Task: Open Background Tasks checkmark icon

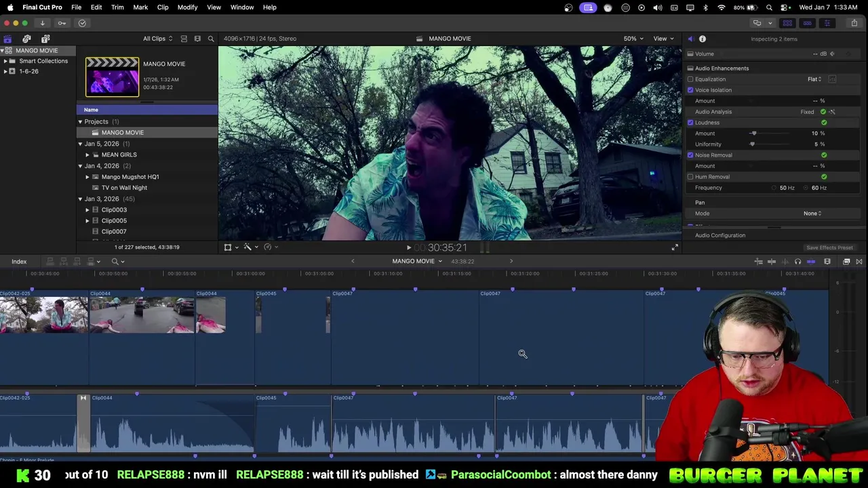Action: (x=82, y=23)
